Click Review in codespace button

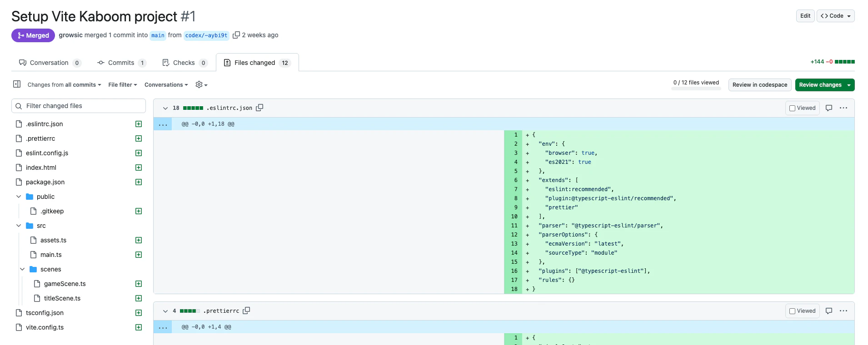[x=760, y=85]
